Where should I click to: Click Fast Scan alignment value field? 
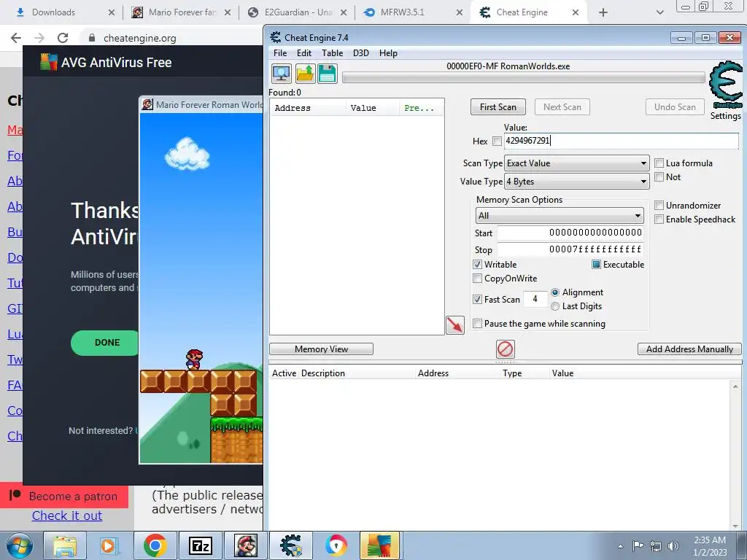coord(535,299)
